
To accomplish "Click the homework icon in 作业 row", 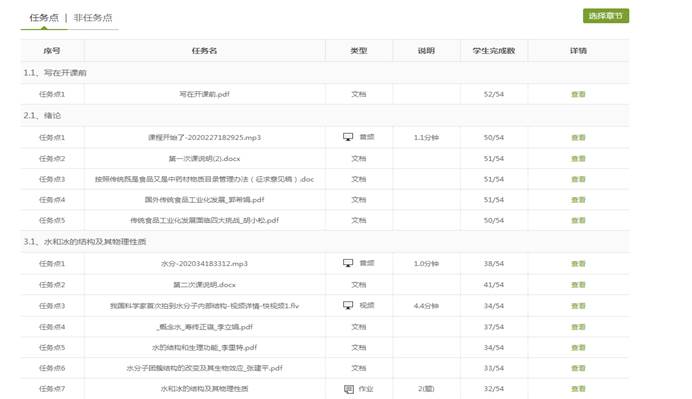I will pos(349,389).
